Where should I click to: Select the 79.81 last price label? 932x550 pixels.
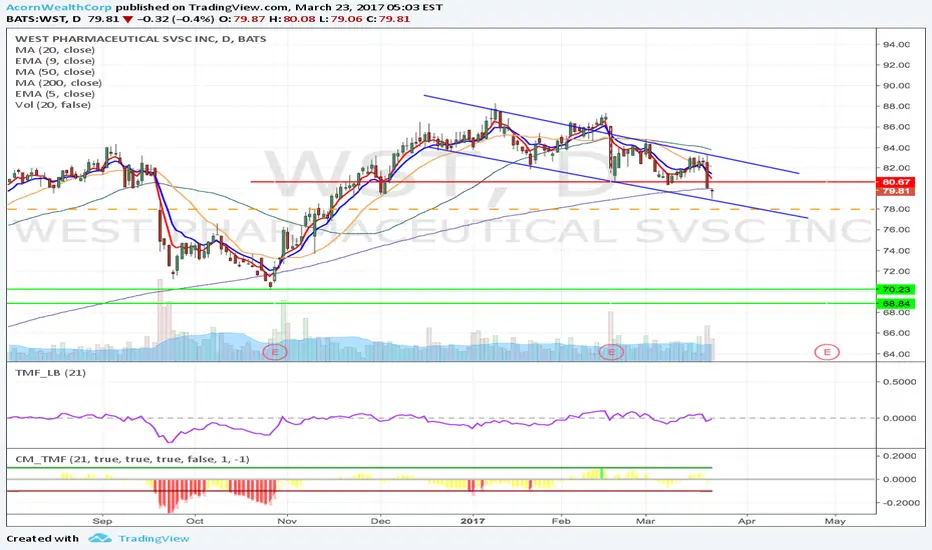896,191
